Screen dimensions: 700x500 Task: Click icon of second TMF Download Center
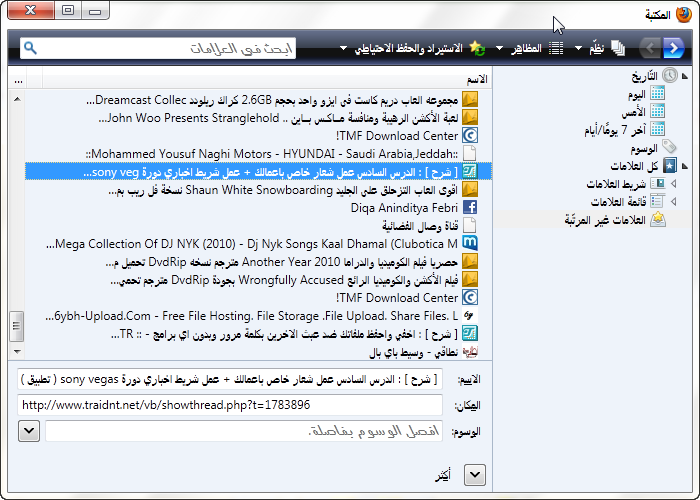click(x=470, y=297)
